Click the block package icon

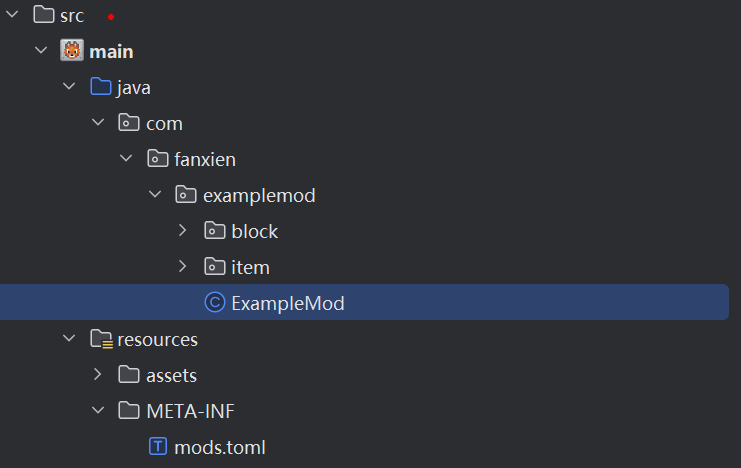tap(214, 231)
